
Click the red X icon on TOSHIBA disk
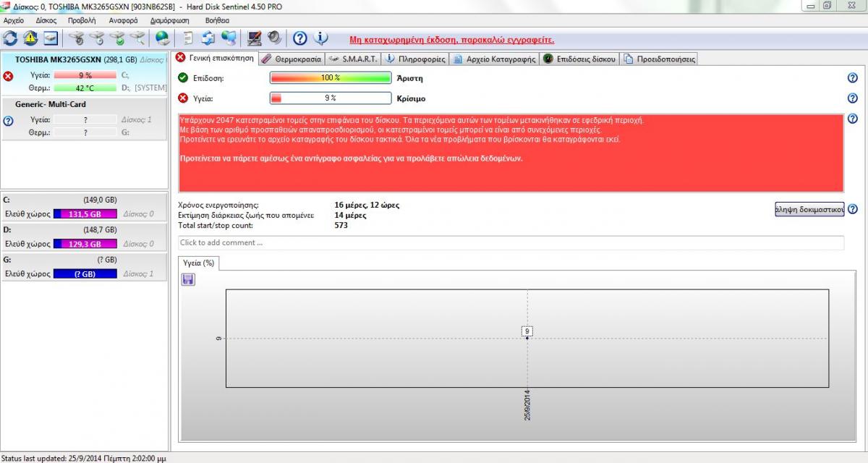[8, 76]
